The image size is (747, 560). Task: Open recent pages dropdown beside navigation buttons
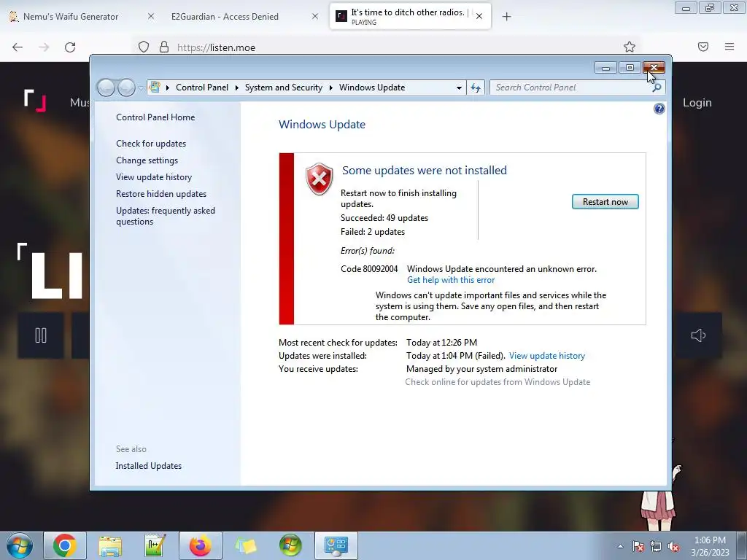(x=141, y=88)
